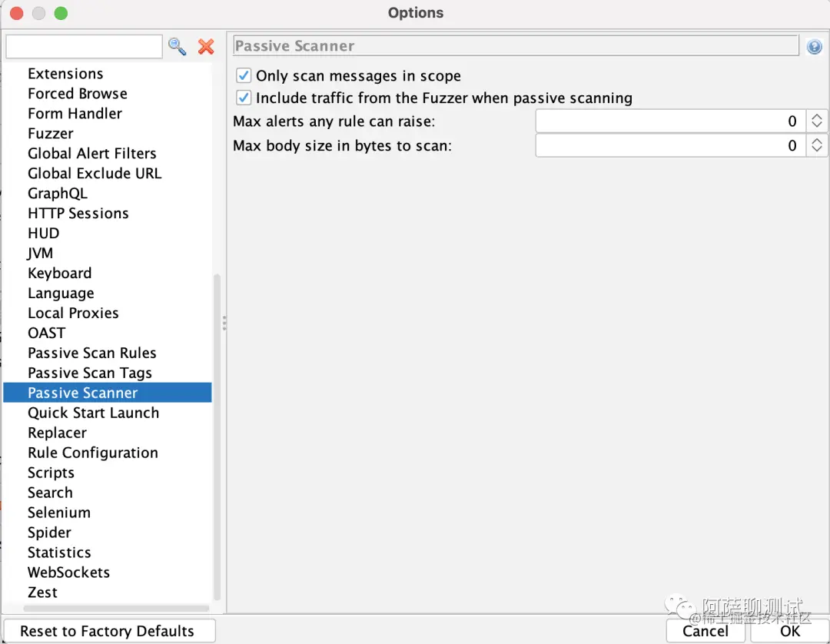Open Rule Configuration
The height and width of the screenshot is (644, 830).
[93, 453]
